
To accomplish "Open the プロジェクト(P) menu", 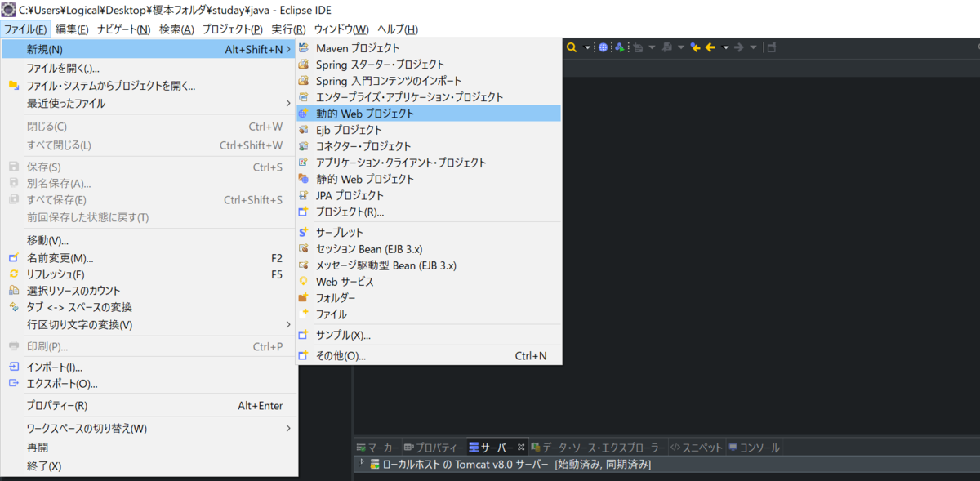I will [x=233, y=29].
